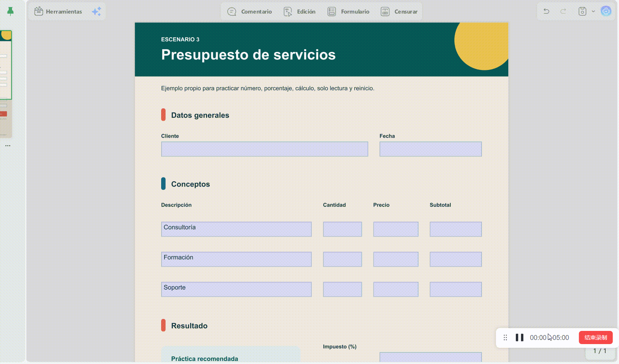
Task: Click the Cantidad field in Soporte row
Action: (x=343, y=289)
